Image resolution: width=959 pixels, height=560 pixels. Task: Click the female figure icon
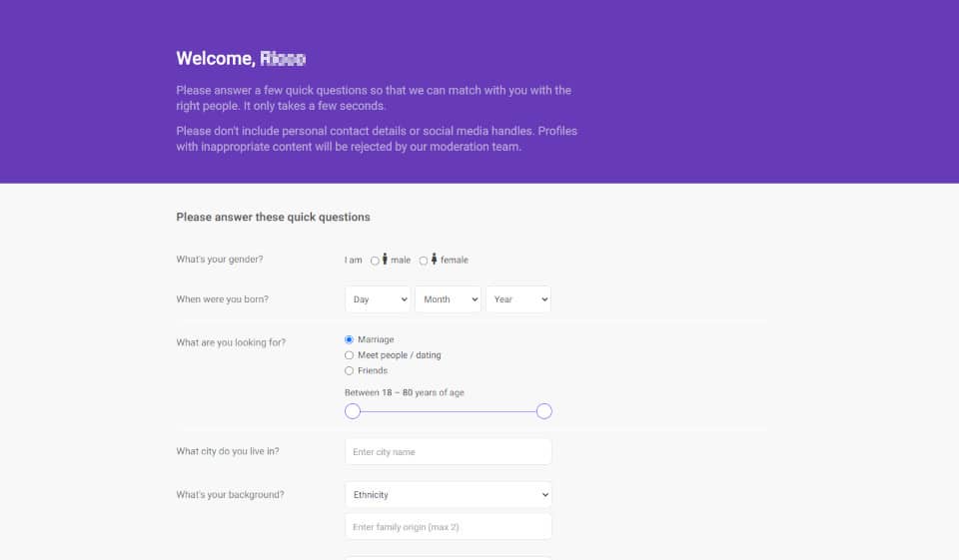(x=434, y=260)
